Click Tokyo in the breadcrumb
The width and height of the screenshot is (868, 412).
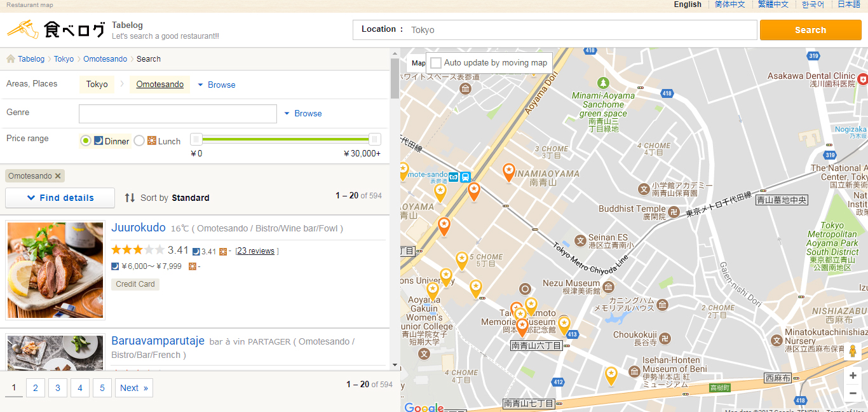tap(64, 59)
